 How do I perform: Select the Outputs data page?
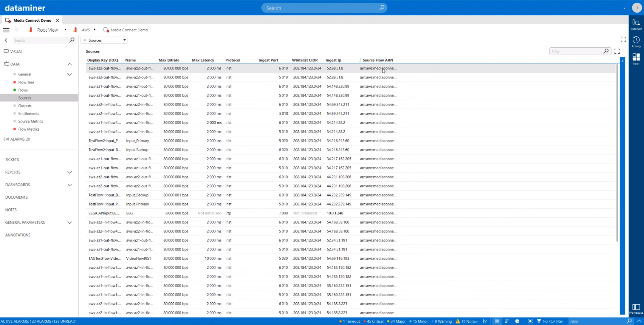pyautogui.click(x=25, y=106)
